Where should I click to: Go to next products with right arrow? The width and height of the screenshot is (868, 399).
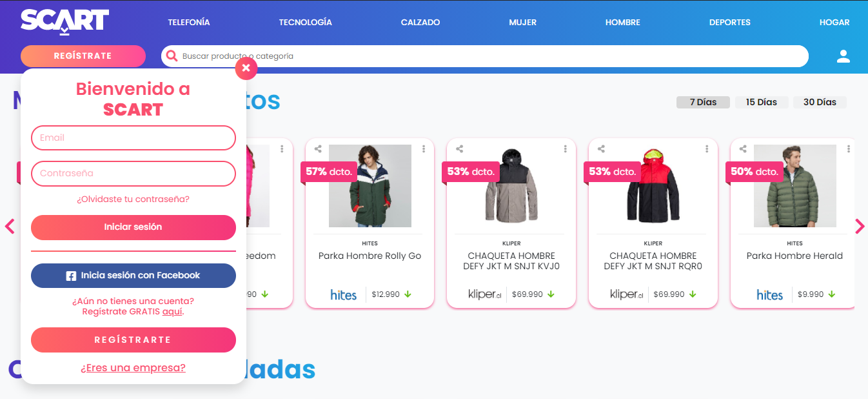tap(860, 226)
